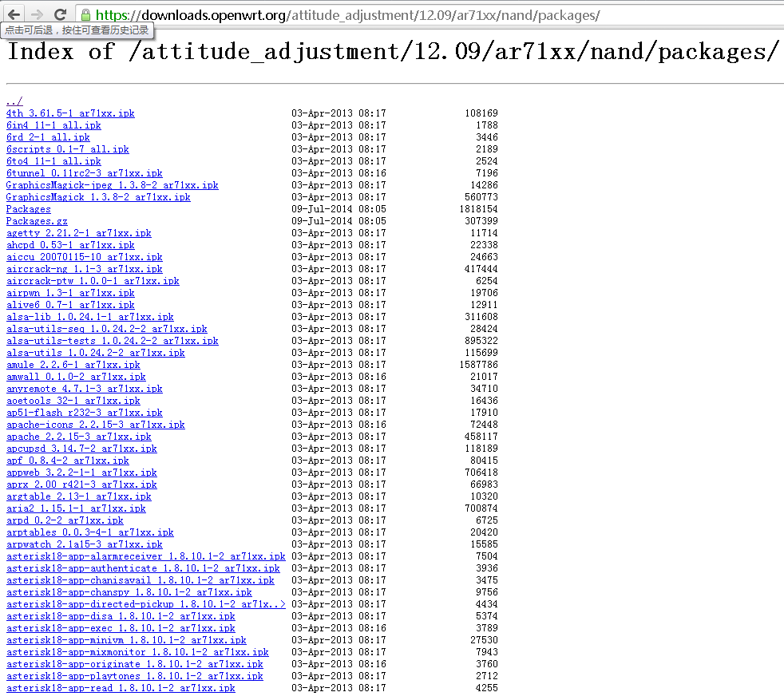Open apache_2.2.15-3_ar71xx.ipk link
This screenshot has width=784, height=696.
[x=79, y=437]
